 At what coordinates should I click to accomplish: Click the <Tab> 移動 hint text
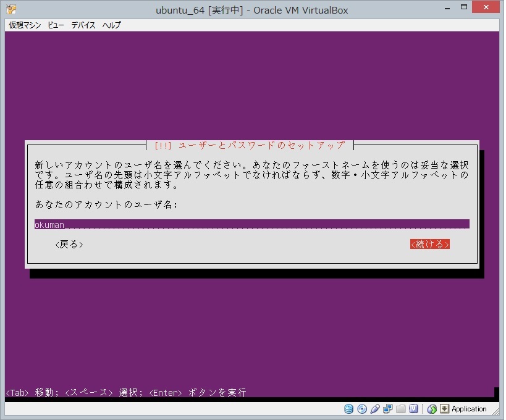[x=32, y=392]
